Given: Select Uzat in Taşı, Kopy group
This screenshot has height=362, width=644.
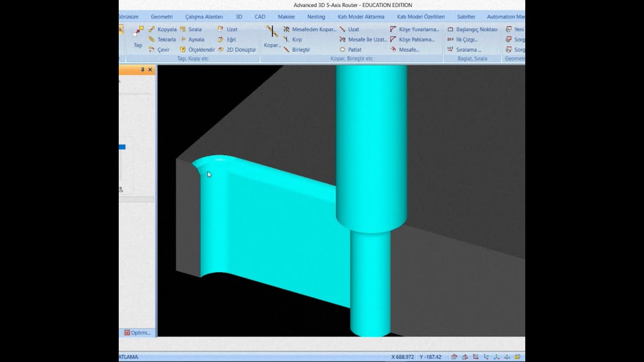Looking at the screenshot, I should [227, 29].
